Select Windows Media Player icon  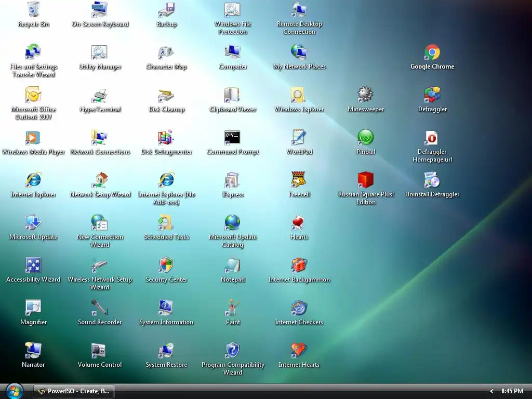[33, 137]
